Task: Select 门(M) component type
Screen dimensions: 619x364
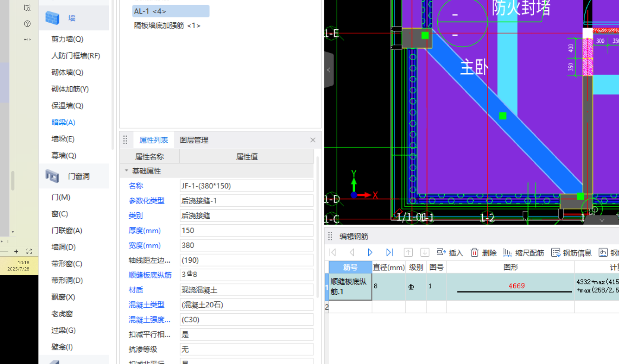Action: (x=61, y=197)
